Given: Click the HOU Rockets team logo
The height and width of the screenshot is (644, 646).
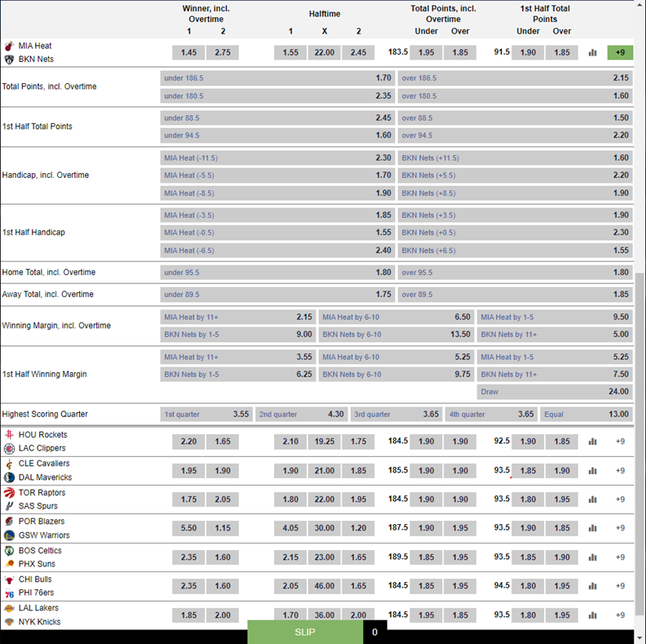Looking at the screenshot, I should pos(9,434).
